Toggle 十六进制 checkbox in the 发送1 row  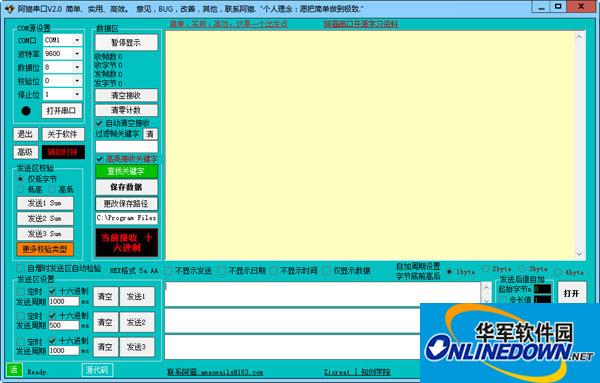[x=52, y=291]
